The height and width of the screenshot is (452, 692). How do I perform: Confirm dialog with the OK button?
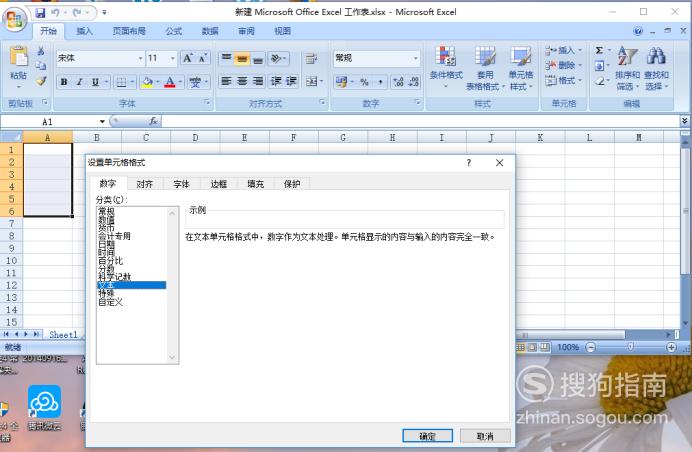[428, 436]
